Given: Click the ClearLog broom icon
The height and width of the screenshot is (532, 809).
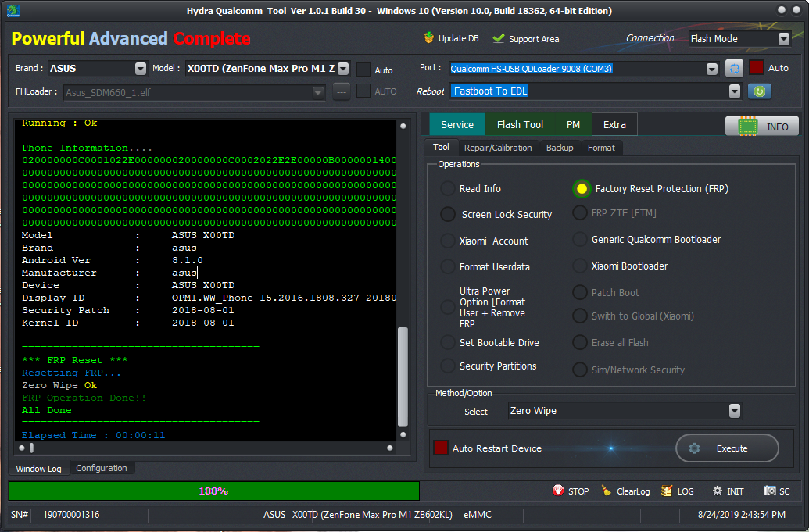Looking at the screenshot, I should point(607,491).
